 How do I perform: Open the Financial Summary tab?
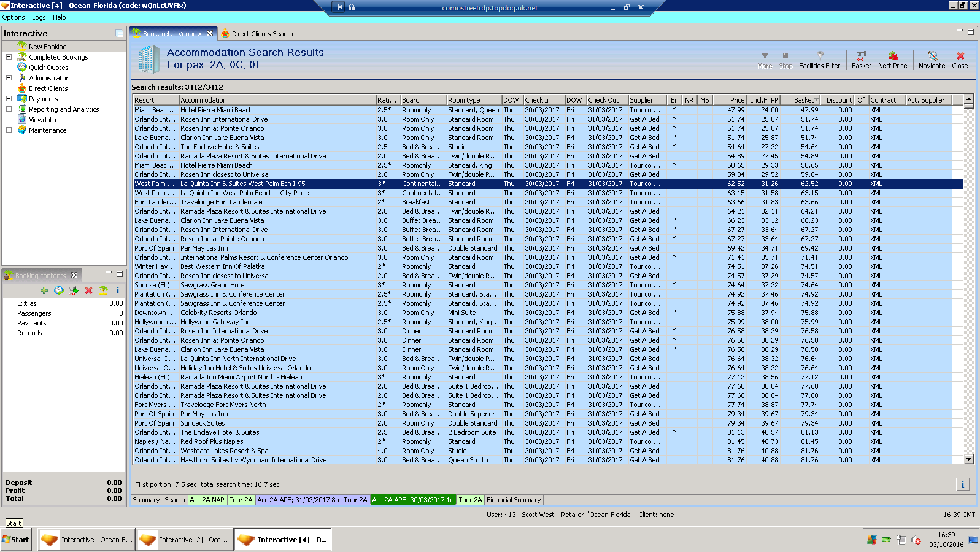pos(514,500)
